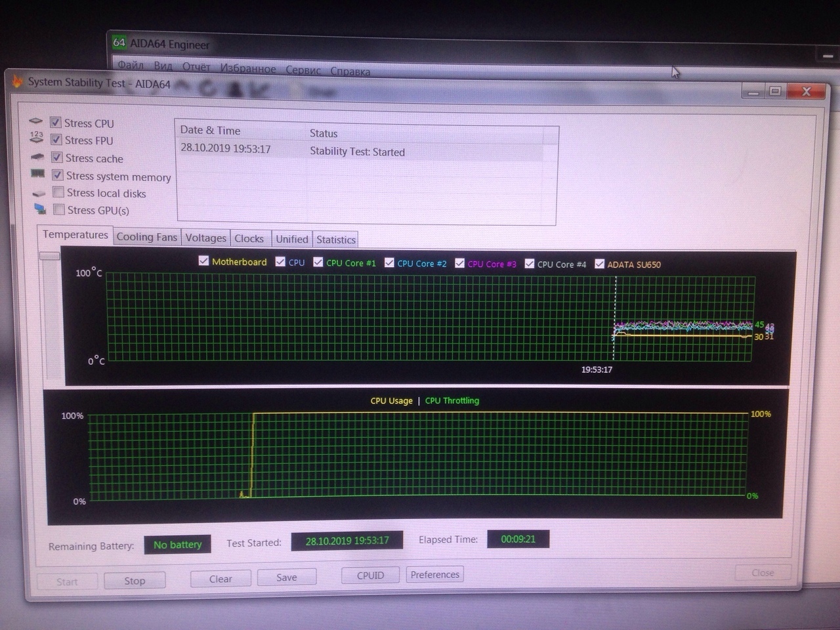
Task: Click the CPU chip icon beside Stress CPU
Action: click(x=36, y=121)
